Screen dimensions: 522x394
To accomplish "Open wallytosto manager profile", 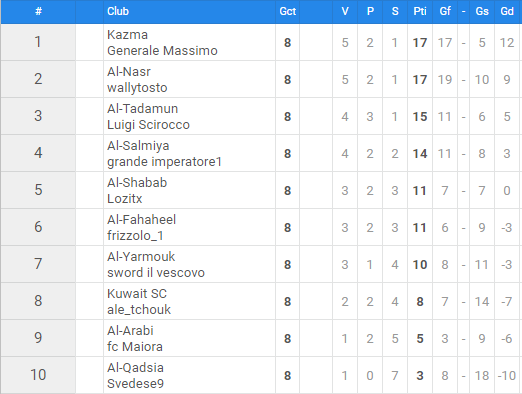I will click(x=137, y=88).
